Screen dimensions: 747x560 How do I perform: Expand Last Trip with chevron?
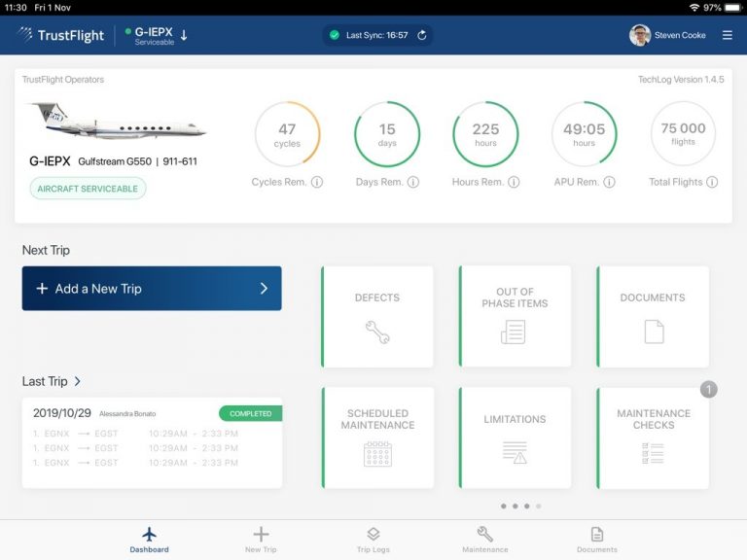click(78, 382)
